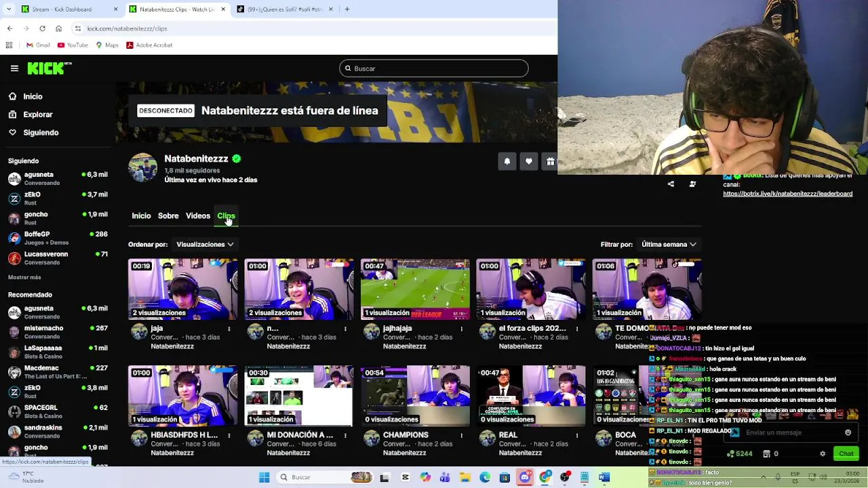Open options menu for 'REAL' clip
The image size is (868, 488).
click(577, 435)
